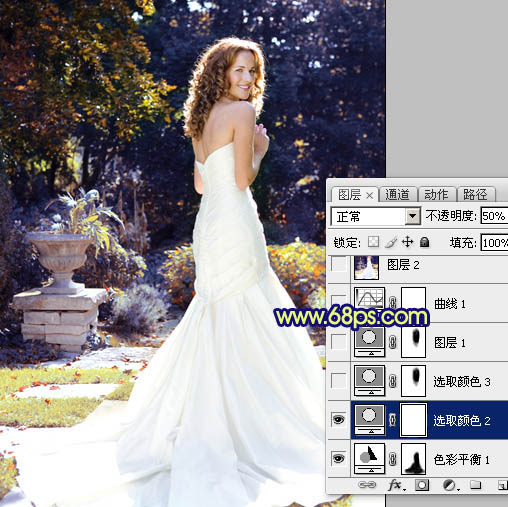Click the new group folder icon
508x507 pixels.
click(476, 485)
